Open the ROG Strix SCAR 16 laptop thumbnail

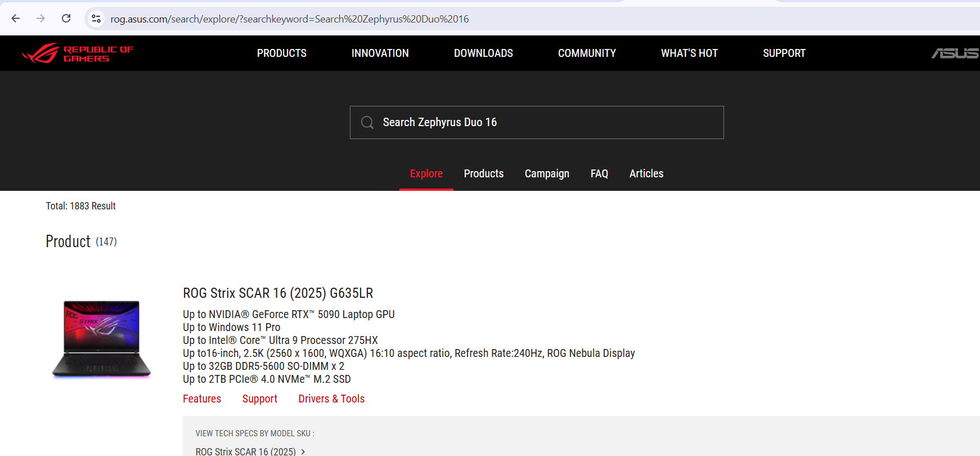(x=102, y=339)
